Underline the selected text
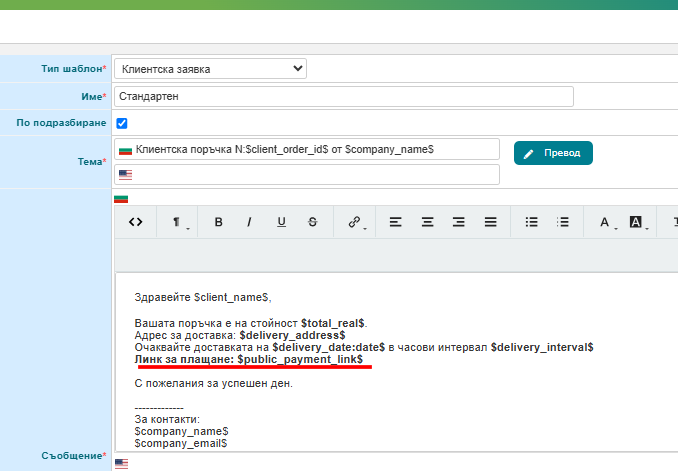The image size is (678, 471). tap(281, 222)
